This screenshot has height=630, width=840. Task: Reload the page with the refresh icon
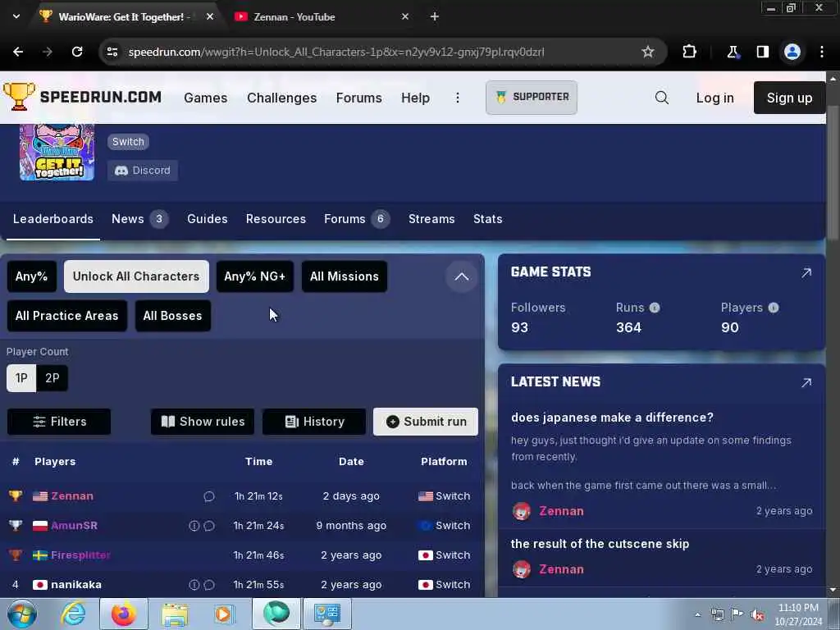tap(77, 52)
